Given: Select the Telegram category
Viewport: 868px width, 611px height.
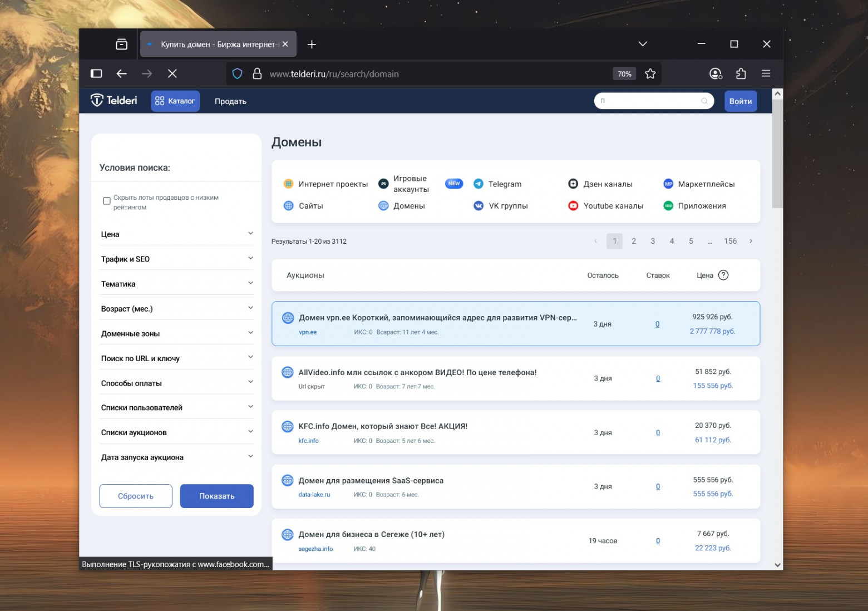Looking at the screenshot, I should pos(505,184).
